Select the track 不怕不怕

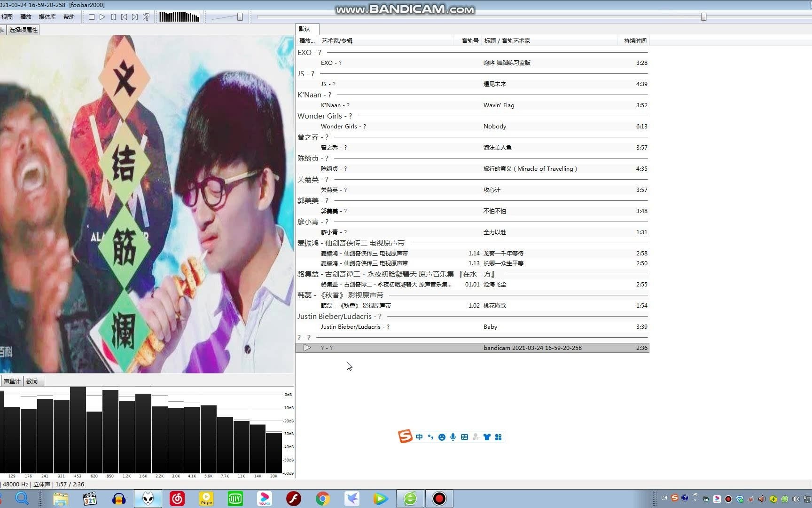[472, 211]
